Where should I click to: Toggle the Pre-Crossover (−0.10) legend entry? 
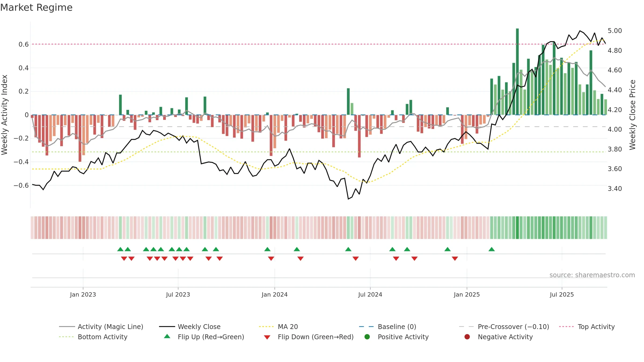[x=504, y=327]
